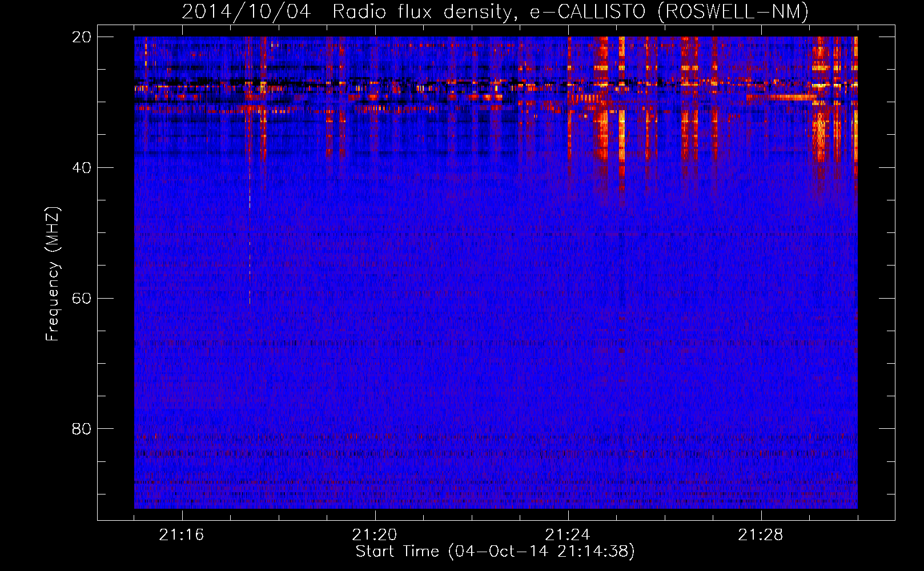
Task: Click the '21:28' time tick label
Action: (x=761, y=535)
